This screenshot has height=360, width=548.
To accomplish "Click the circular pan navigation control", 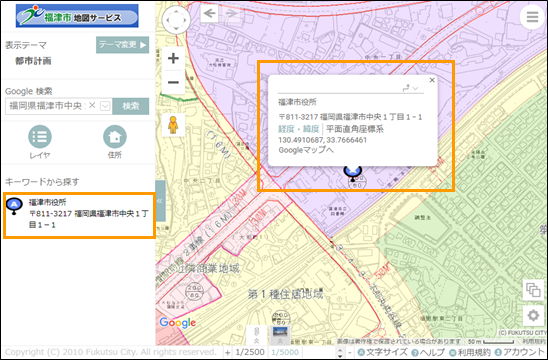I will [x=176, y=20].
